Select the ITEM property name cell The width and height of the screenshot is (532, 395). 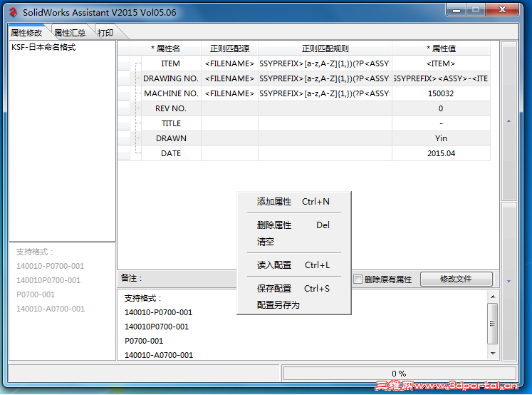171,63
